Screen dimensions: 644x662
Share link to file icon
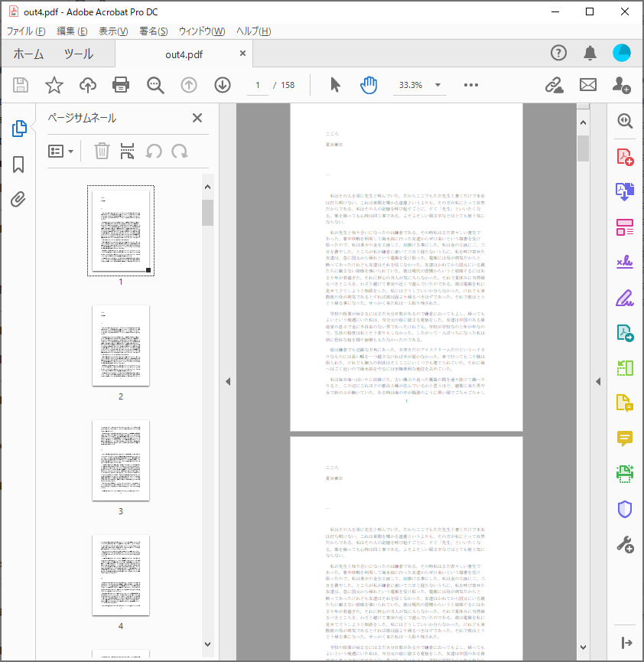pyautogui.click(x=554, y=85)
